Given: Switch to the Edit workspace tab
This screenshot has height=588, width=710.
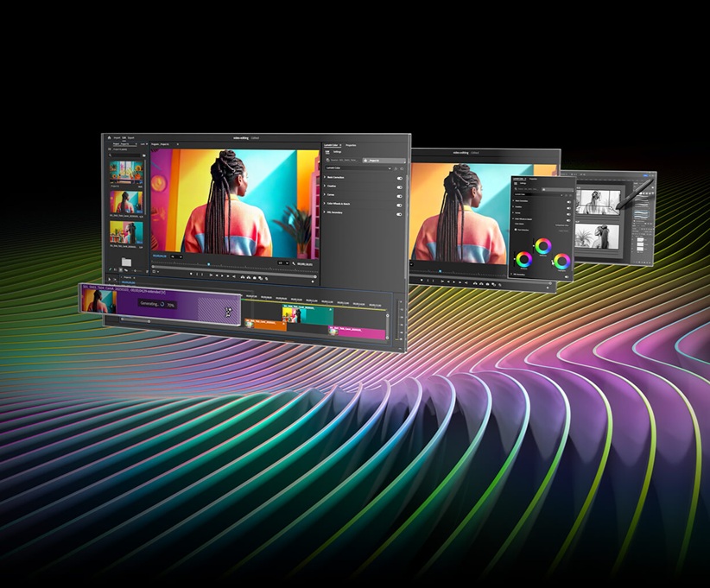Looking at the screenshot, I should [124, 137].
